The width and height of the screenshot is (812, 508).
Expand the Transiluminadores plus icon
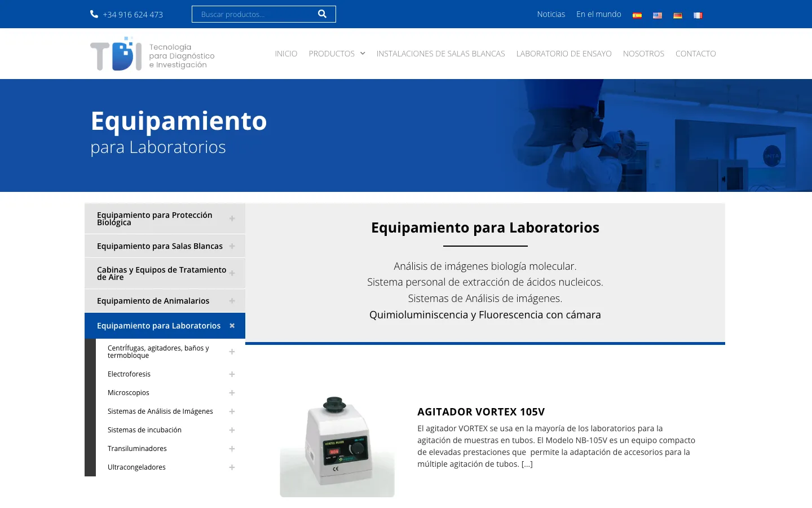pos(232,449)
